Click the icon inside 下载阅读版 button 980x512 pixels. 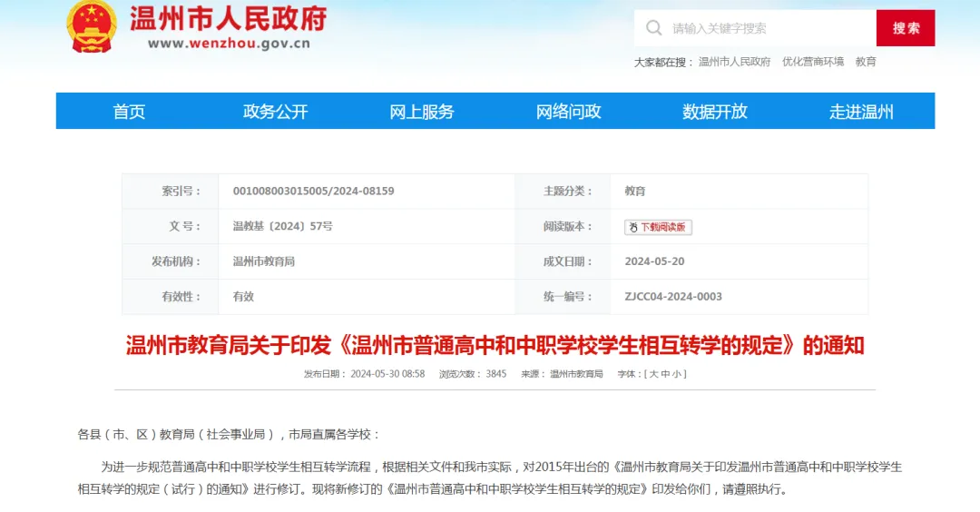point(633,227)
